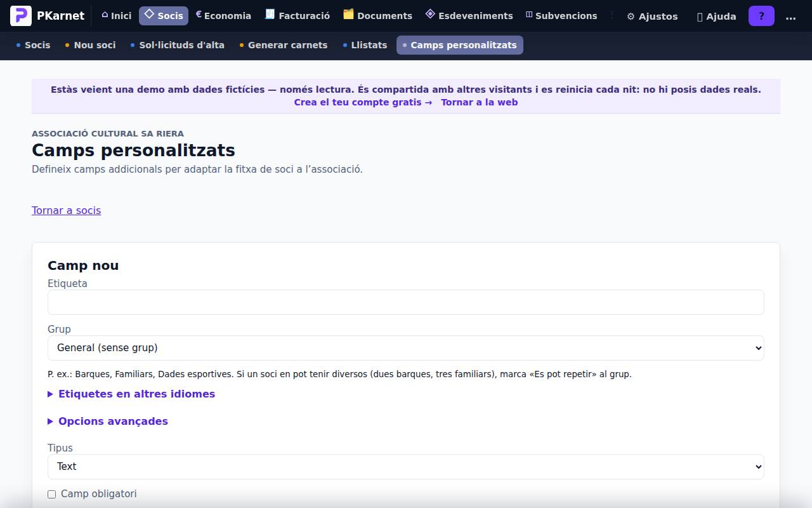Follow the Crea el teu compte gratis link
The height and width of the screenshot is (508, 812).
pos(363,102)
